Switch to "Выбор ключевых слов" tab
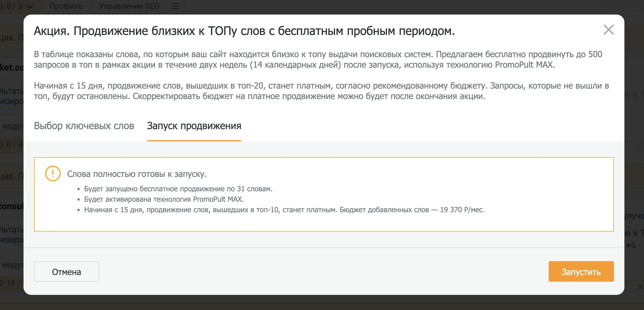Screen dimensions: 644x310 point(84,126)
